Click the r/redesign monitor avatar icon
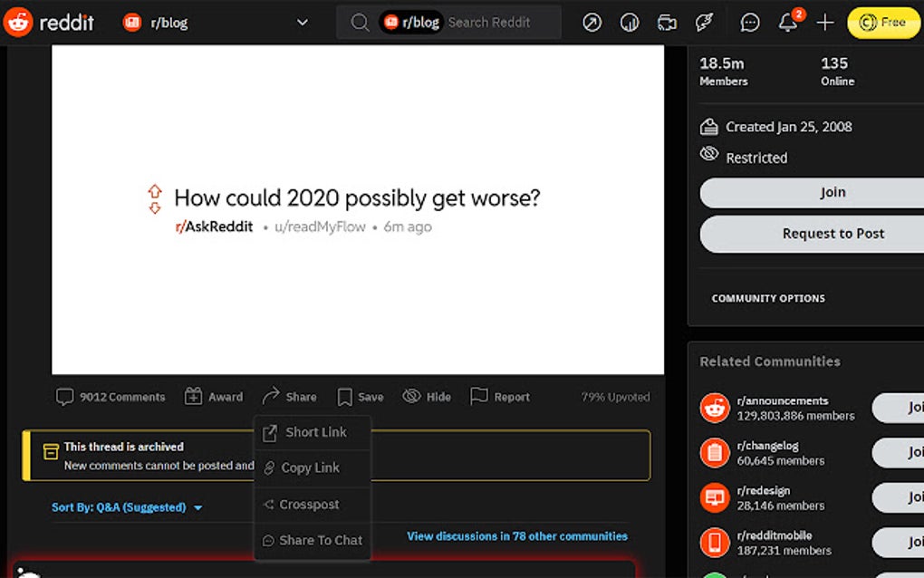 (x=715, y=497)
